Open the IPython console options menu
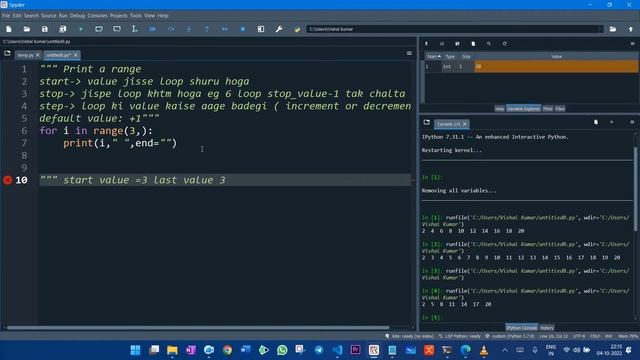The width and height of the screenshot is (640, 360). click(x=632, y=122)
